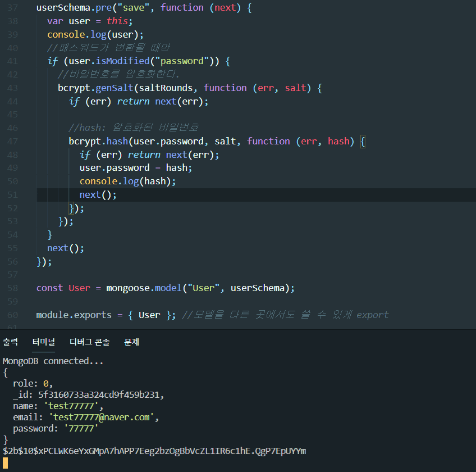Image resolution: width=476 pixels, height=472 pixels.
Task: Click 'isModified' in the if statement
Action: click(122, 61)
